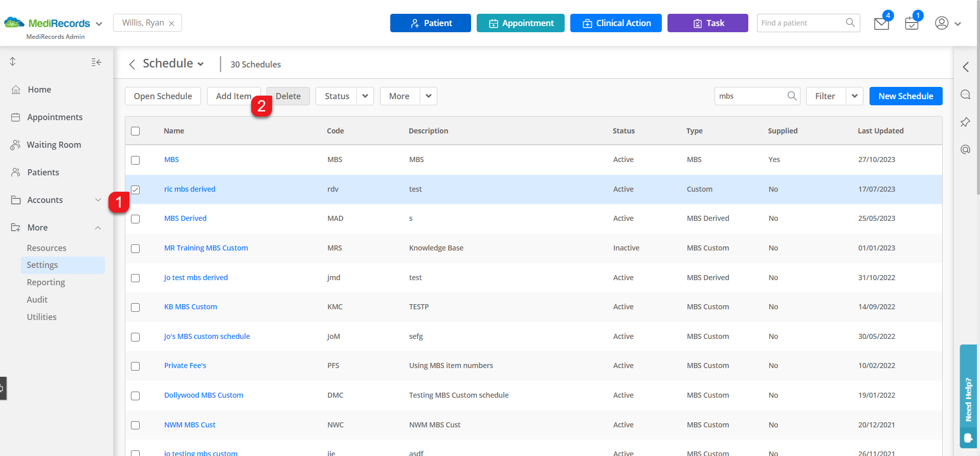The width and height of the screenshot is (980, 456).
Task: Open Resources under More
Action: tap(47, 248)
